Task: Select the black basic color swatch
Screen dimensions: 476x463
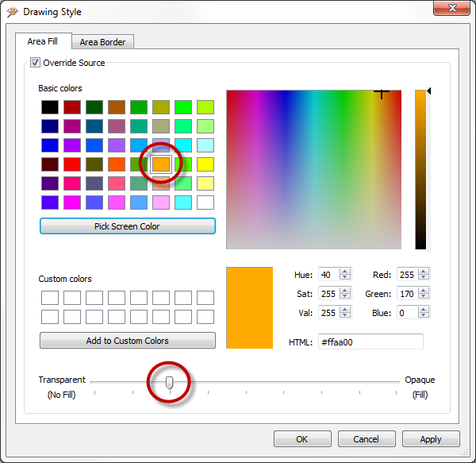Action: click(x=50, y=107)
